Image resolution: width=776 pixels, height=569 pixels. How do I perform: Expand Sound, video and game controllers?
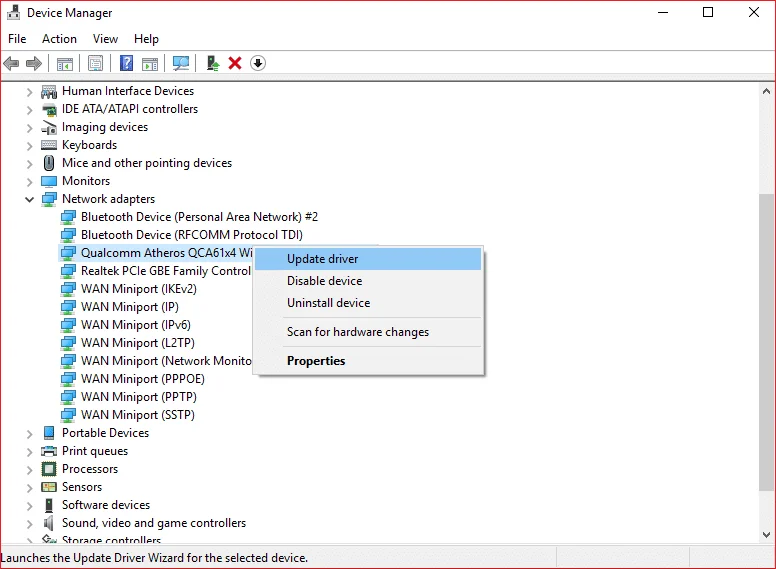click(30, 524)
